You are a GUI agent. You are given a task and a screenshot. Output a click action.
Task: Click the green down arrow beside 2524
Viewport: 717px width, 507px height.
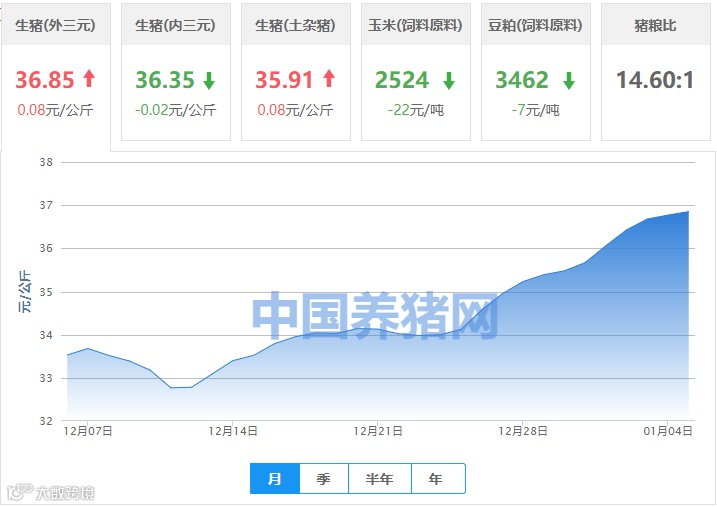pyautogui.click(x=449, y=80)
